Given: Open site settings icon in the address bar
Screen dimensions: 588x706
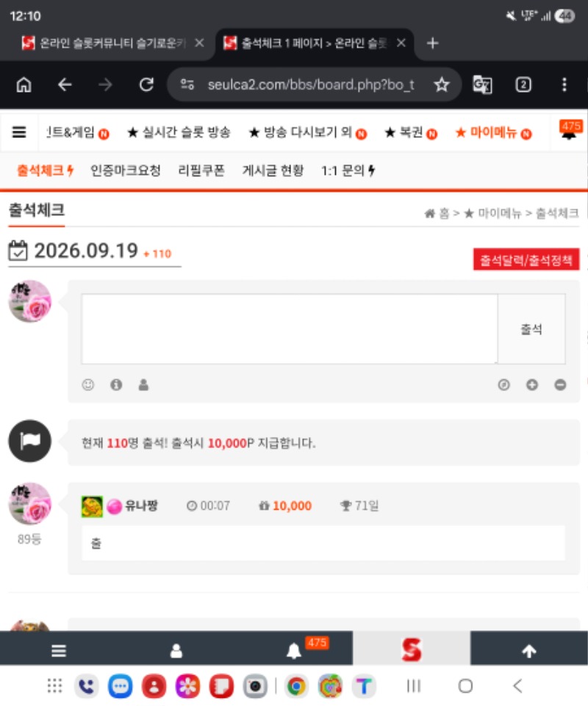Looking at the screenshot, I should (187, 84).
